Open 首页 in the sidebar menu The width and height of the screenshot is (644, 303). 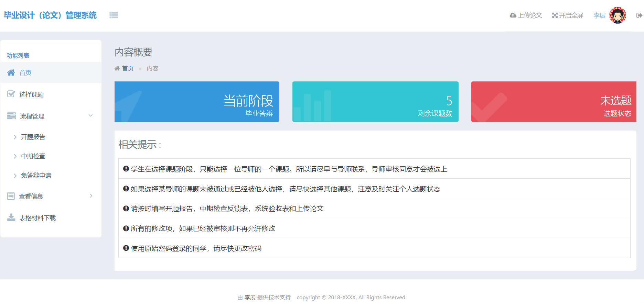click(x=51, y=72)
